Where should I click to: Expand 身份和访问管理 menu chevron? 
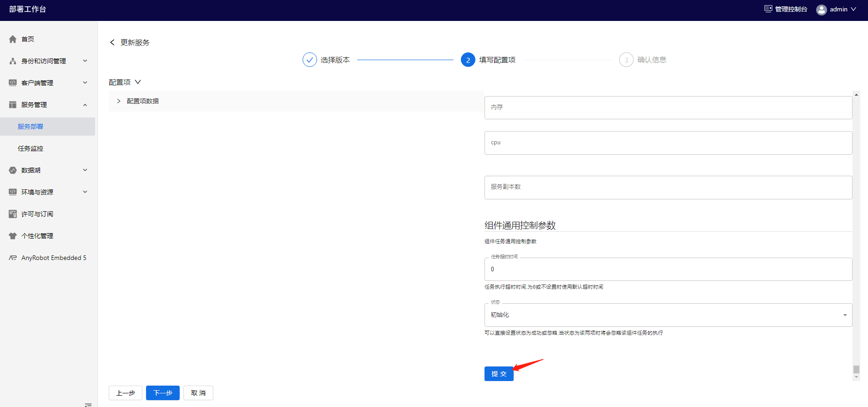[85, 61]
